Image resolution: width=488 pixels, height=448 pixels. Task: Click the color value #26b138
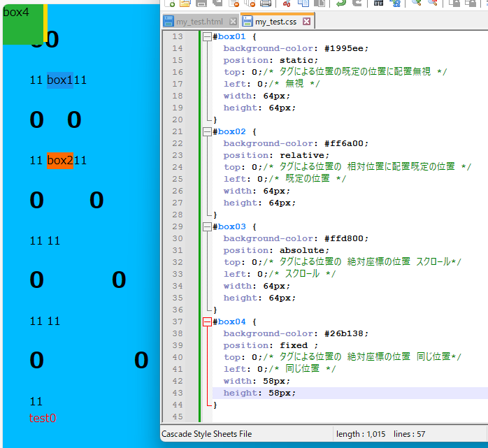(343, 333)
